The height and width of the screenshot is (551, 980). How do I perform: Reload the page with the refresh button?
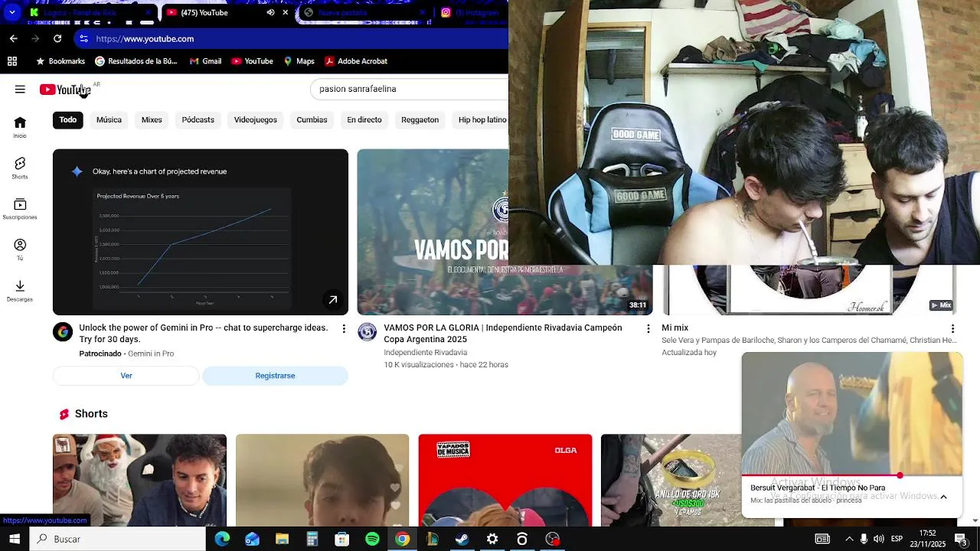pos(57,38)
